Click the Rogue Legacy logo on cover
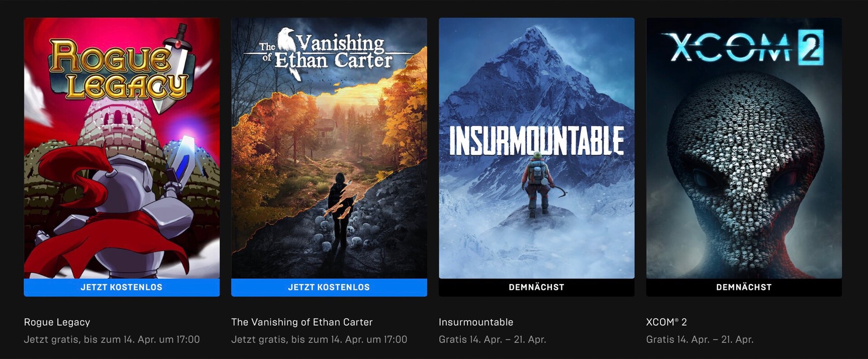 click(120, 68)
